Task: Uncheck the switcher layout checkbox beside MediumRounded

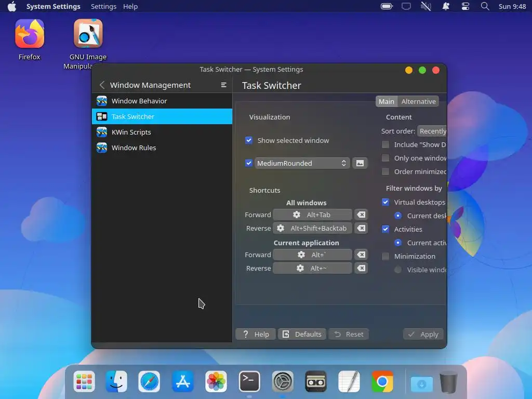Action: pos(249,163)
